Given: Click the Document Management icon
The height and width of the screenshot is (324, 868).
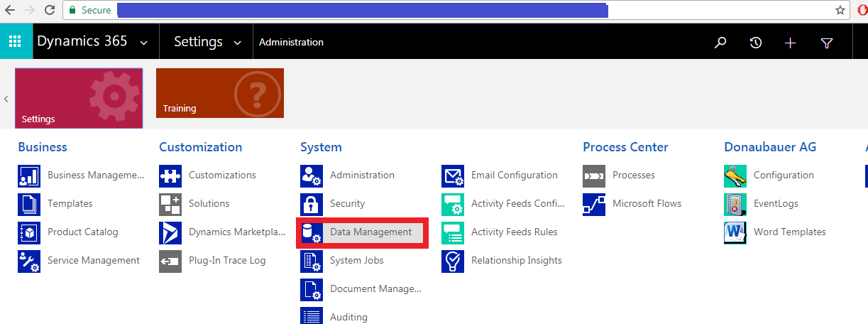Looking at the screenshot, I should (x=312, y=289).
